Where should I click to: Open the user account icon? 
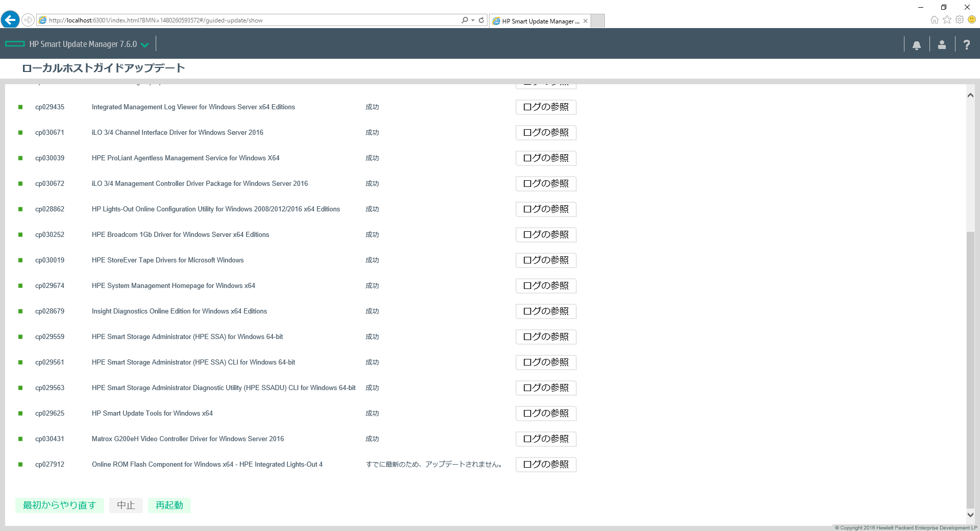(x=942, y=45)
